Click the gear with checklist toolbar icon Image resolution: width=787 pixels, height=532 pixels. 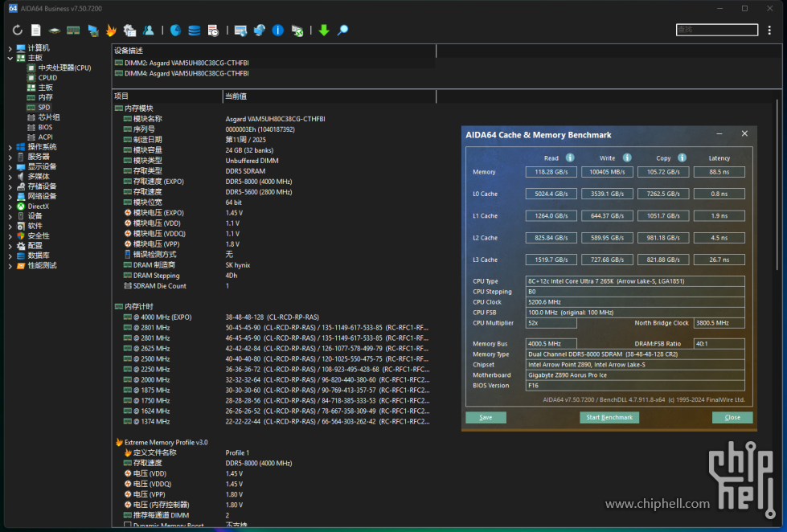(x=129, y=31)
